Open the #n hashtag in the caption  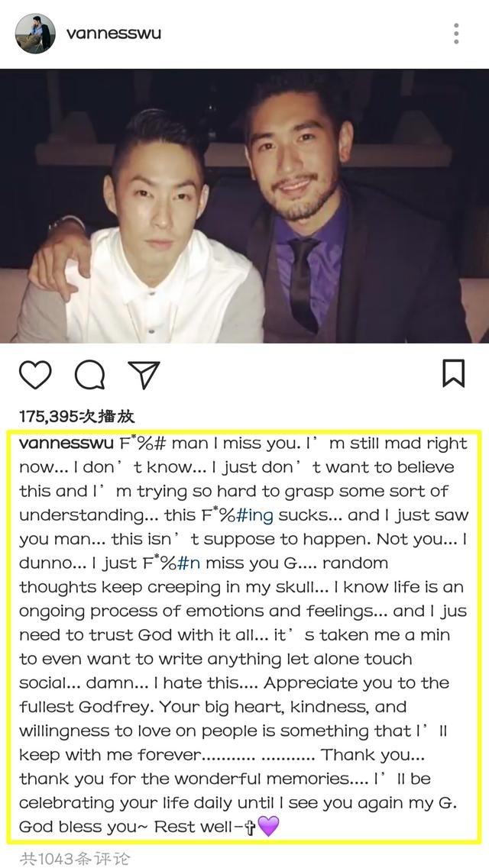coord(188,563)
